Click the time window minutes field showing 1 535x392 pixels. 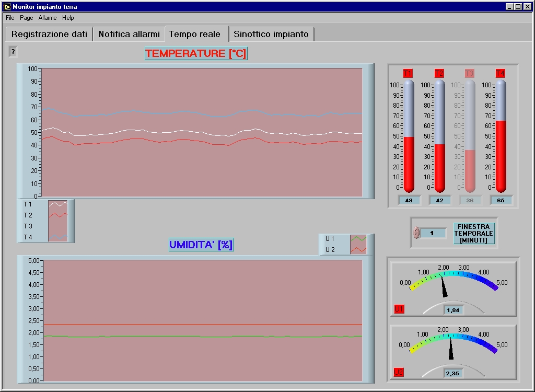pyautogui.click(x=433, y=233)
